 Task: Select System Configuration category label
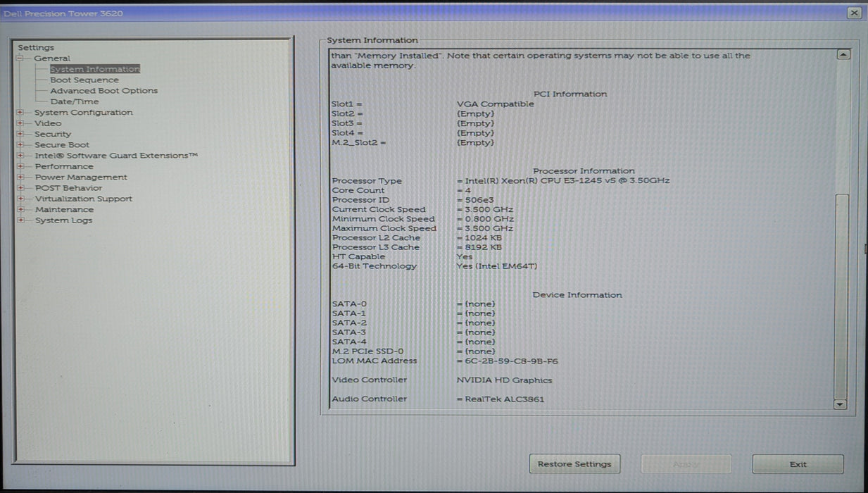[83, 113]
